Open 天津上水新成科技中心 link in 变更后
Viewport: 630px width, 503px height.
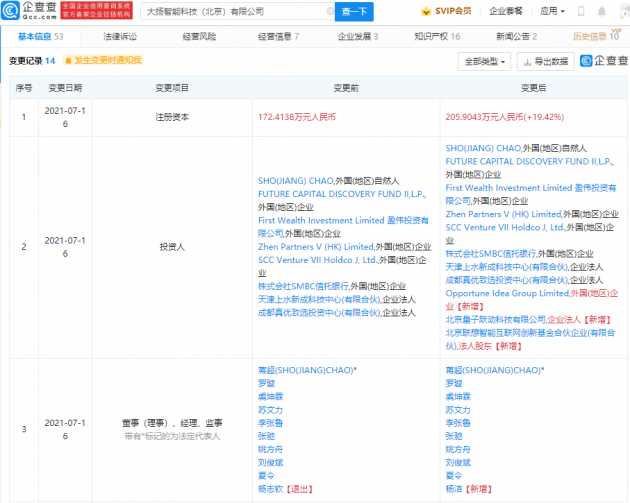pyautogui.click(x=507, y=267)
